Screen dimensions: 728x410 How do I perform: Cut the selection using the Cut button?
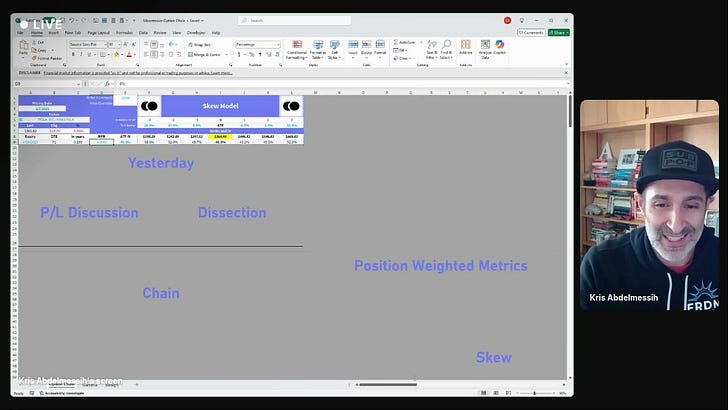39,42
